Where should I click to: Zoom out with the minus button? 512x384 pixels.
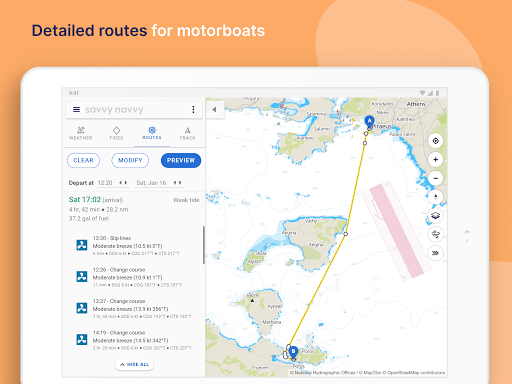tap(435, 178)
